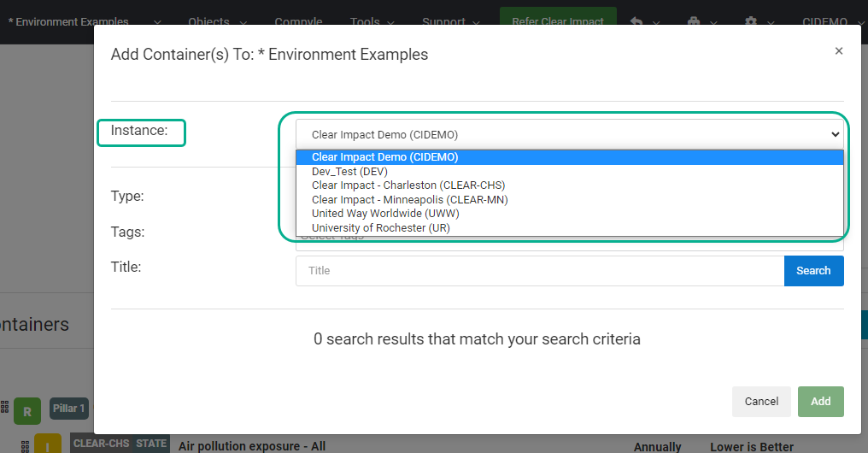Open the Compyle menu
The height and width of the screenshot is (453, 868).
click(298, 22)
